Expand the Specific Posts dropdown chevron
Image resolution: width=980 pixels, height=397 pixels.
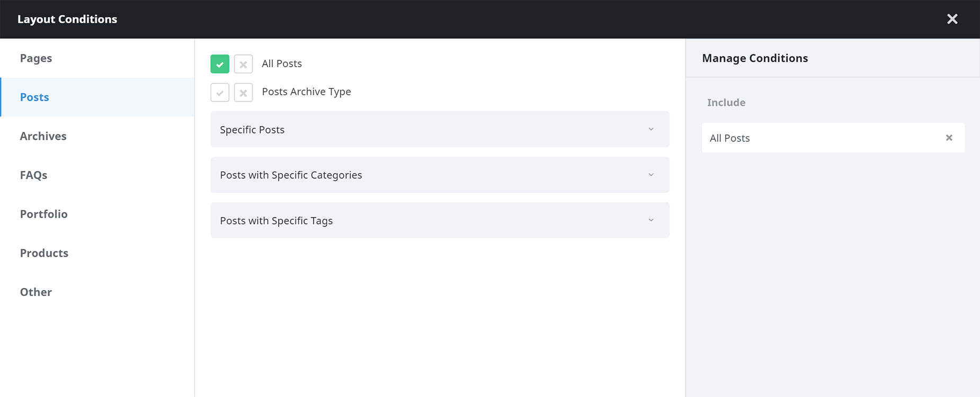651,129
